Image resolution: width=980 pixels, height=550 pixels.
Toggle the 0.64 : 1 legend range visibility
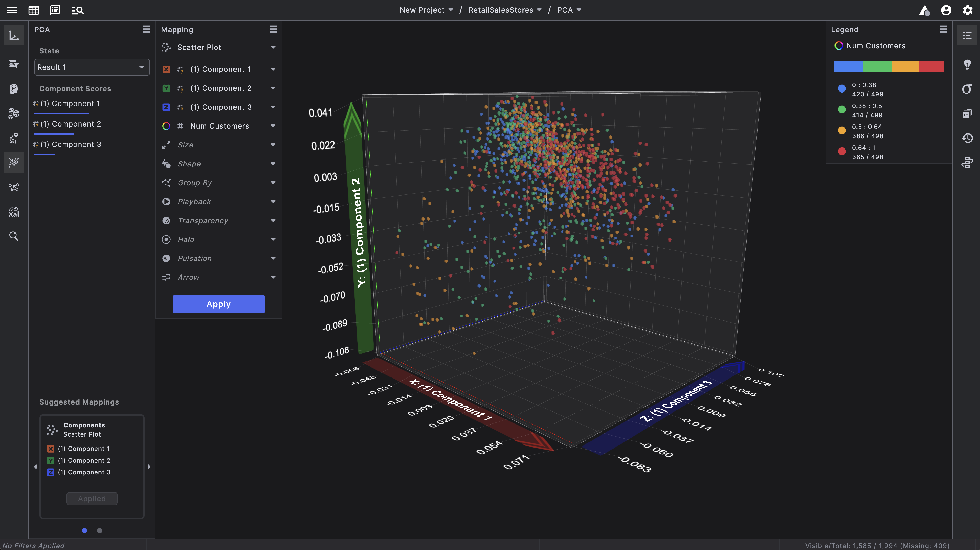(842, 151)
